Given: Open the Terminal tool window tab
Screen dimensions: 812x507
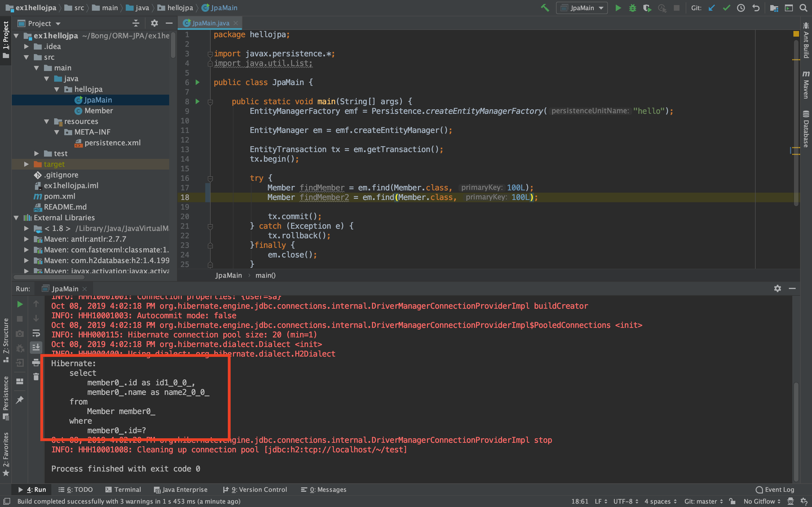Looking at the screenshot, I should coord(123,490).
